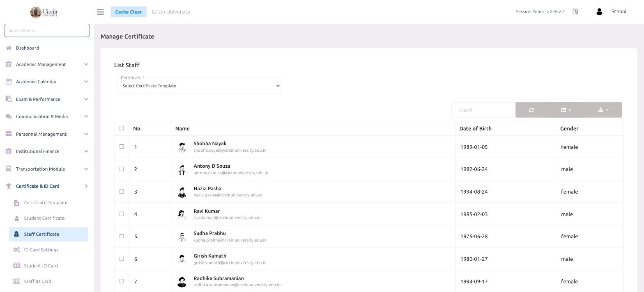Click the Exam & Performance icon
The height and width of the screenshot is (292, 644).
tap(9, 99)
